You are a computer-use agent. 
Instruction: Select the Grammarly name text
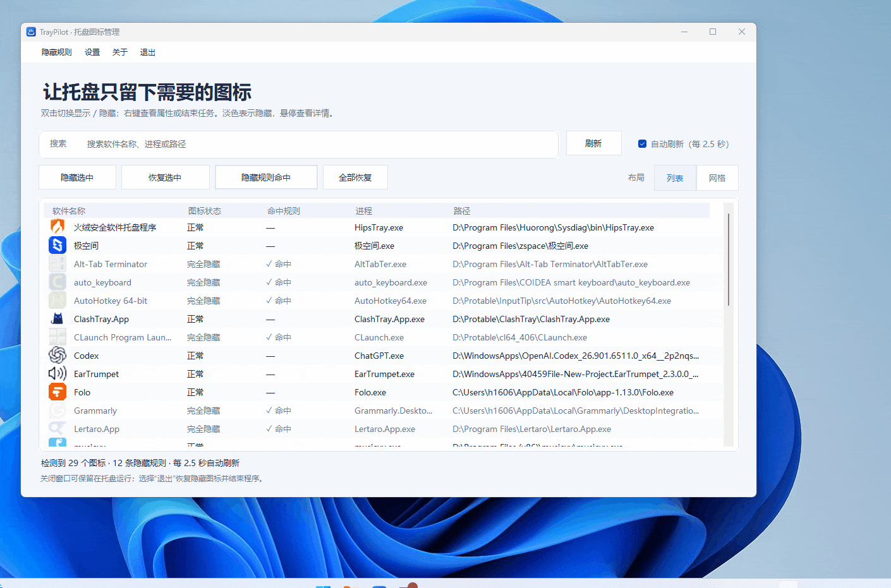(95, 411)
